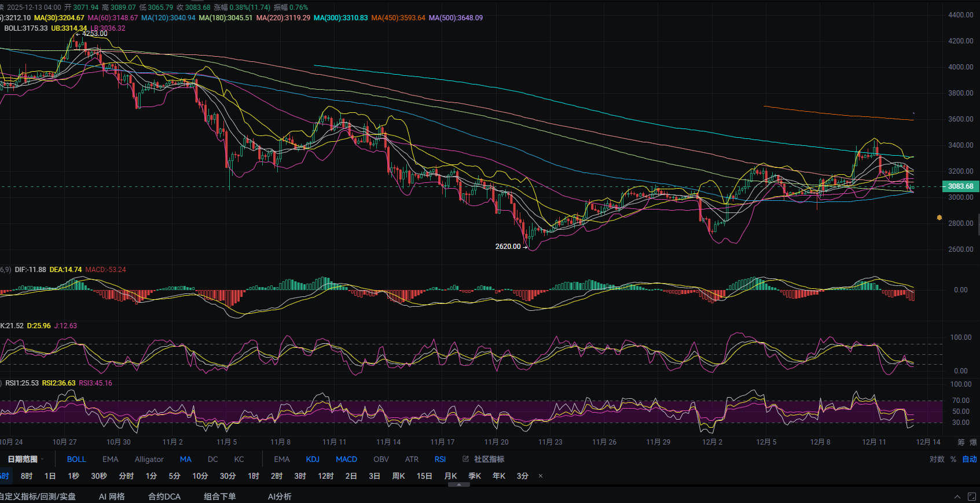Turn on 对数 logarithmic scale
The width and height of the screenshot is (980, 503).
(x=937, y=459)
